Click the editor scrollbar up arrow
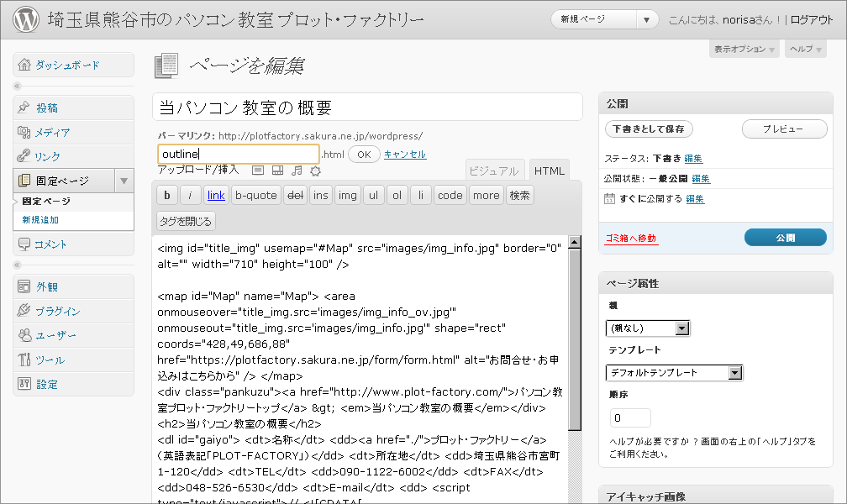Screen dimensions: 847x504 (x=575, y=241)
